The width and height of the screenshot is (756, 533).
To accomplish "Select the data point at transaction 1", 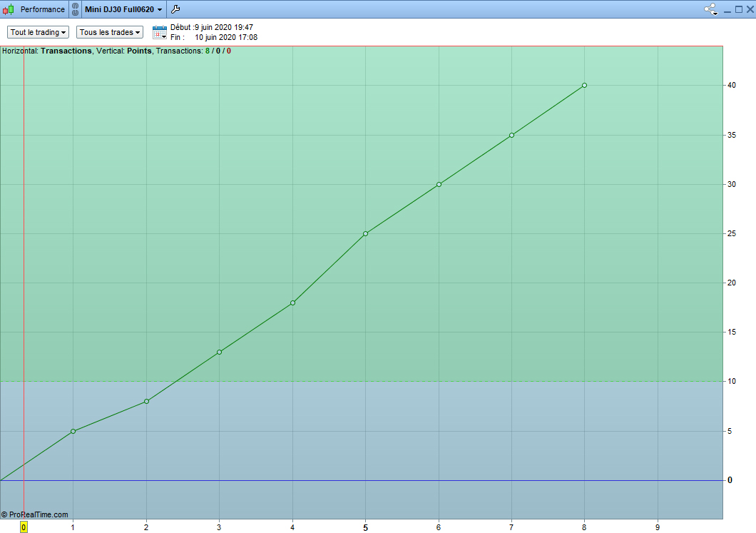I will tap(73, 431).
